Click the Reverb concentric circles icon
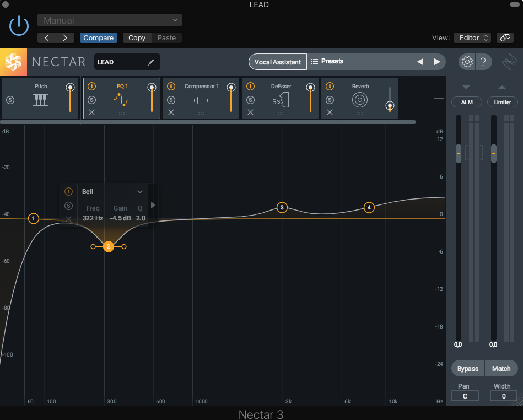This screenshot has height=420, width=523. pyautogui.click(x=360, y=100)
